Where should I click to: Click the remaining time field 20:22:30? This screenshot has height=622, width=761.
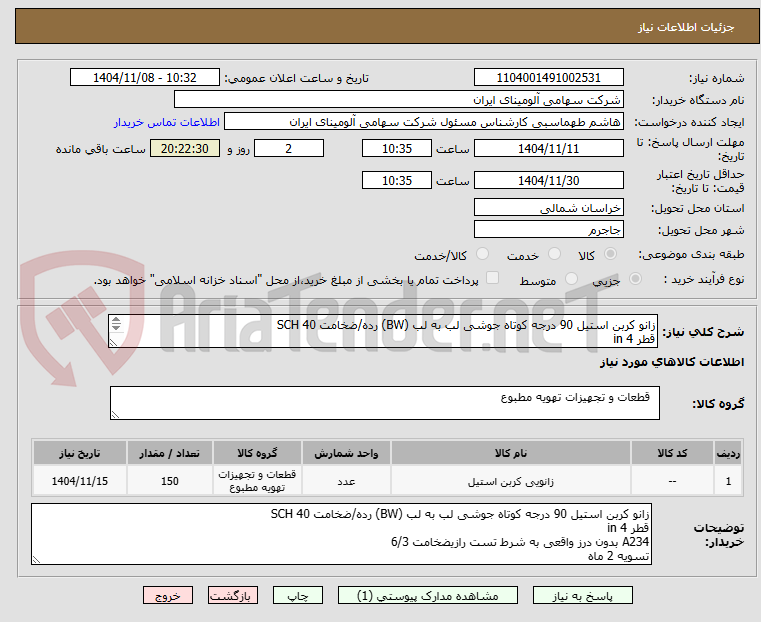pyautogui.click(x=184, y=148)
